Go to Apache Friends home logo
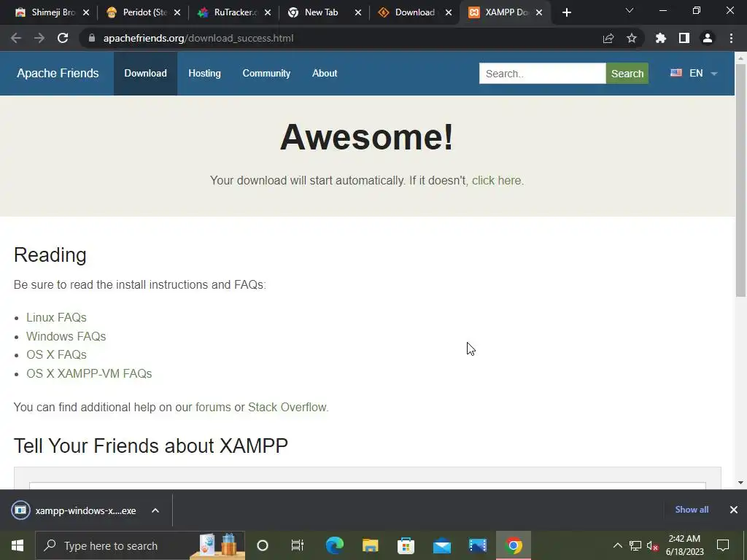This screenshot has width=747, height=560. click(x=58, y=74)
